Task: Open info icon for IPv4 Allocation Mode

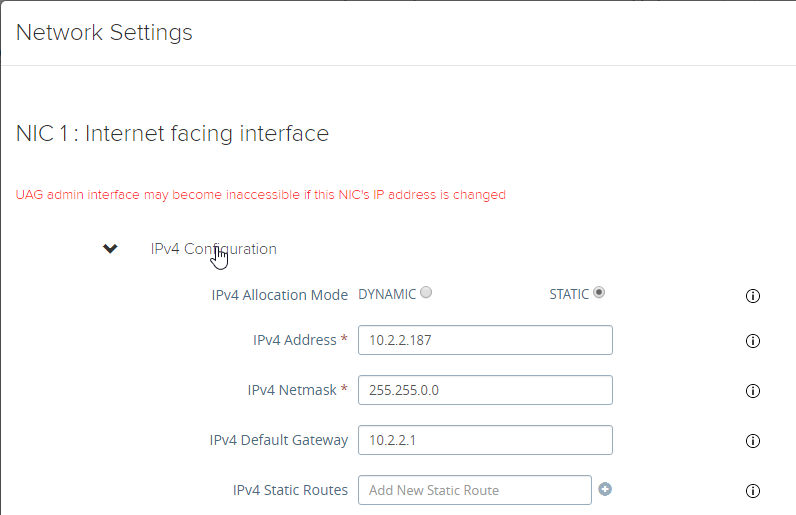Action: point(752,296)
